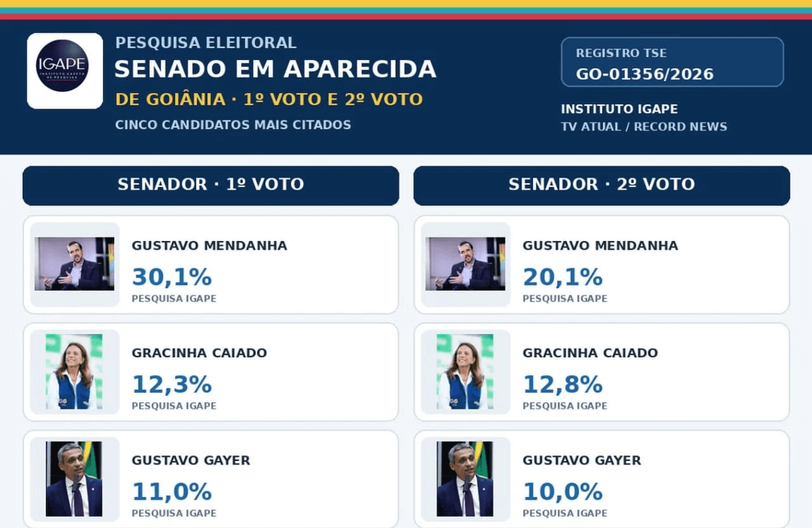Select the 11,0% Gustavo Gayer value
The height and width of the screenshot is (528, 812).
pos(172,492)
